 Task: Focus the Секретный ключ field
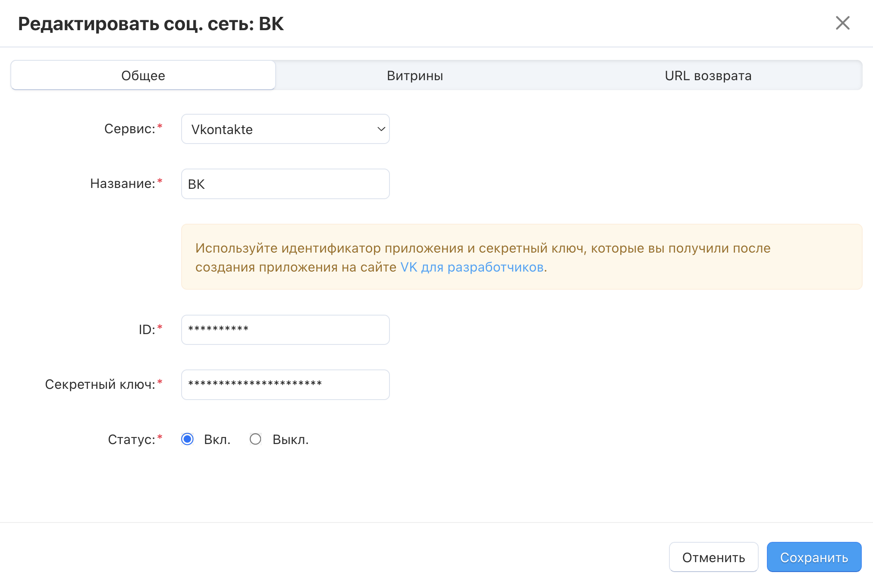coord(285,385)
